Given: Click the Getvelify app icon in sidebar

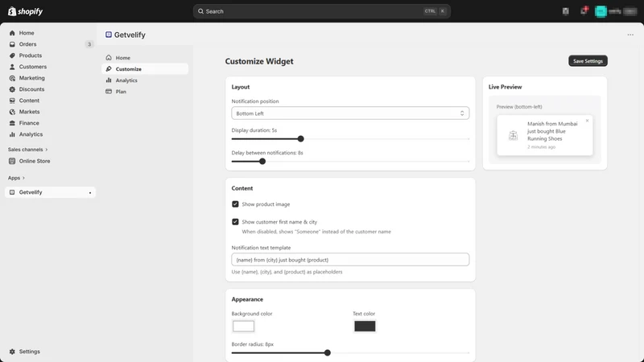Looking at the screenshot, I should [x=12, y=192].
